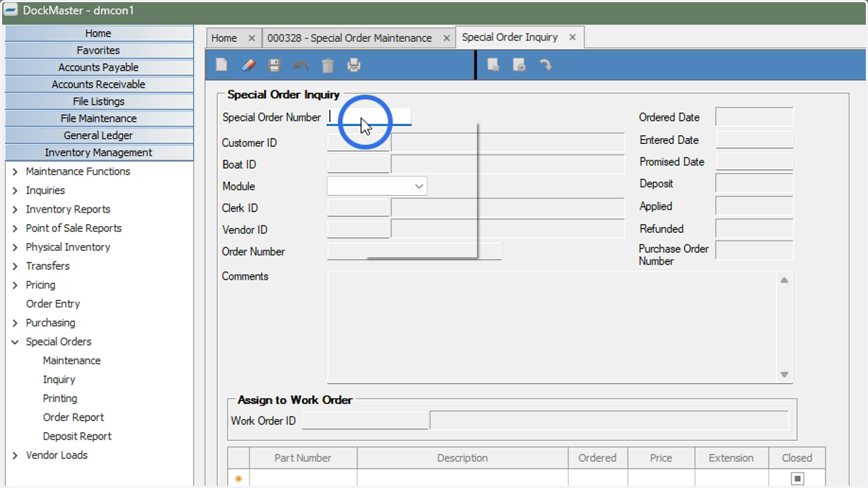Expand the Physical Inventory node

[x=15, y=247]
